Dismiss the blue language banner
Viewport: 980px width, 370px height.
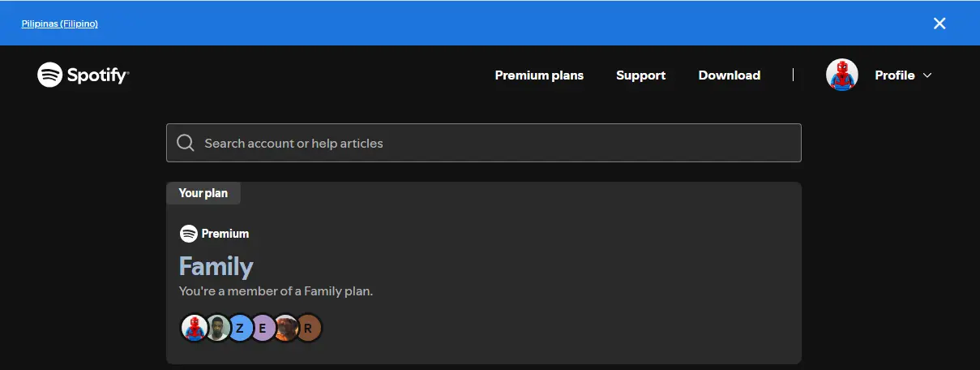(x=939, y=24)
